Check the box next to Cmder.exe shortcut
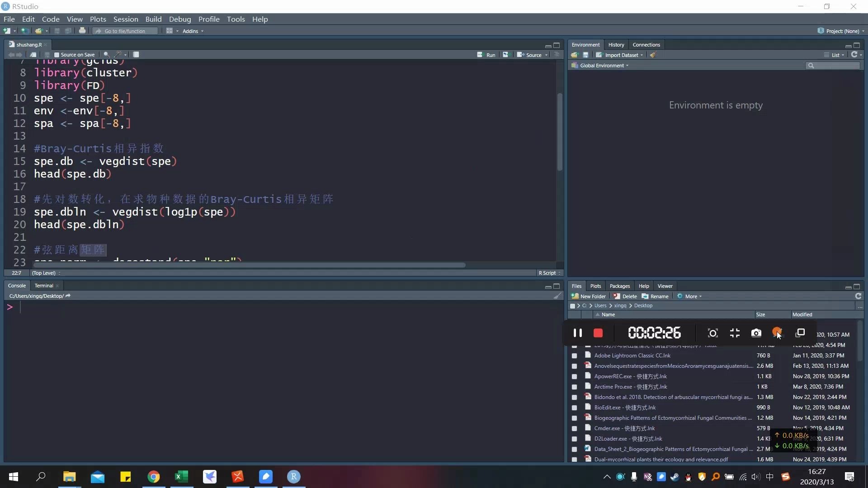Viewport: 868px width, 488px height. [x=574, y=428]
